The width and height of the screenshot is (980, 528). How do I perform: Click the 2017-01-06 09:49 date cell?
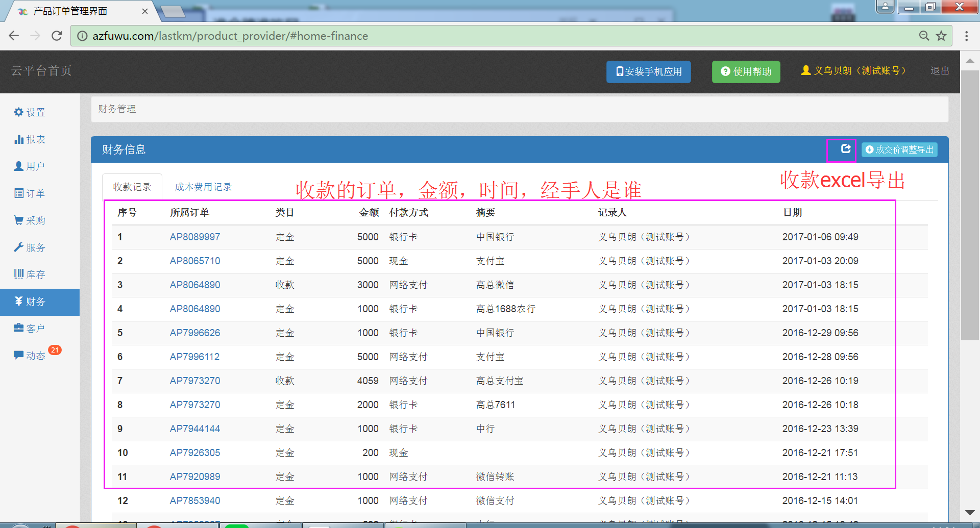tap(820, 237)
